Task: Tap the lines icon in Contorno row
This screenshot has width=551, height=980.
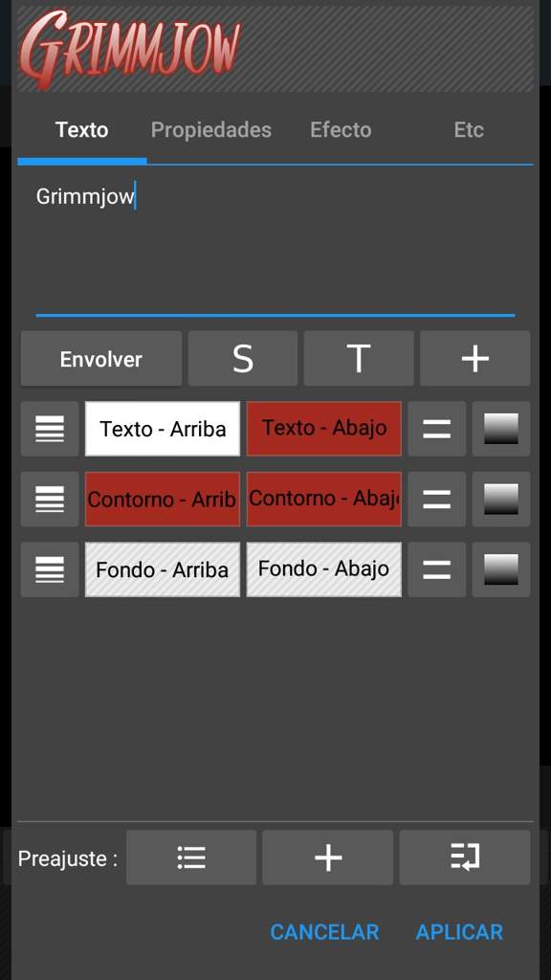Action: pyautogui.click(x=50, y=500)
